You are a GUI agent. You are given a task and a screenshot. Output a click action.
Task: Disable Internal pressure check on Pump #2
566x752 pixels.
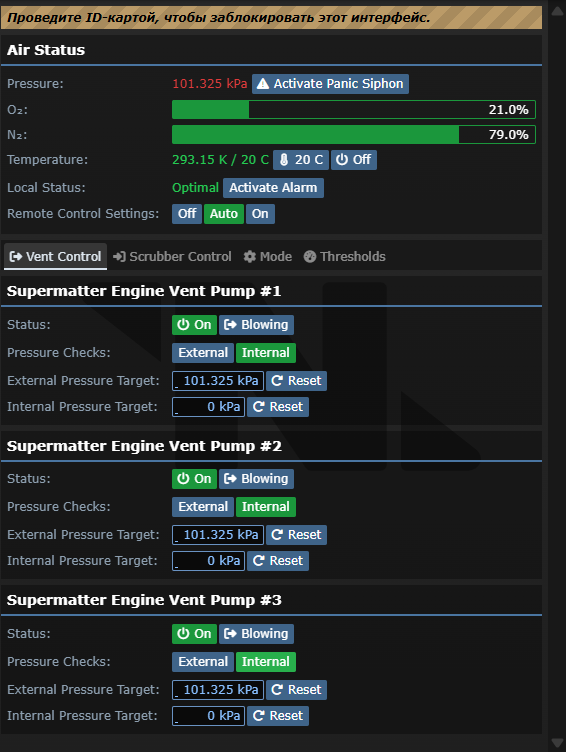click(x=265, y=507)
